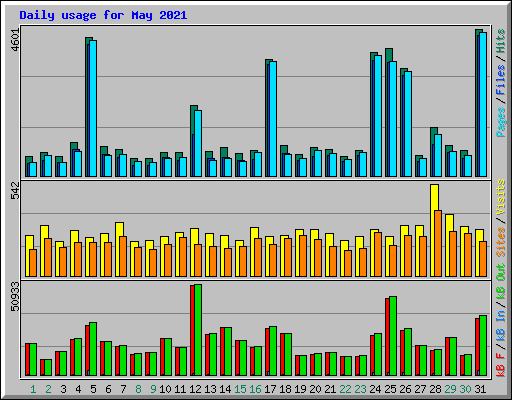Click day 2 on the x-axis
This screenshot has height=400, width=512.
point(48,389)
